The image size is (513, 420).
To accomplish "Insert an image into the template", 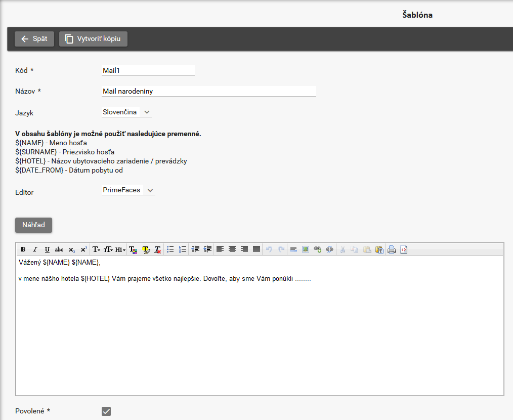I will 306,249.
